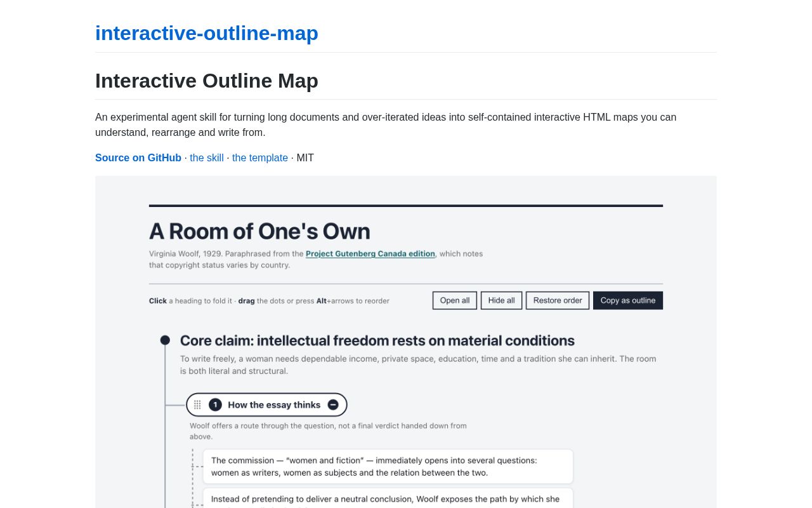This screenshot has height=508, width=812.
Task: Follow 'the template' link
Action: point(260,157)
